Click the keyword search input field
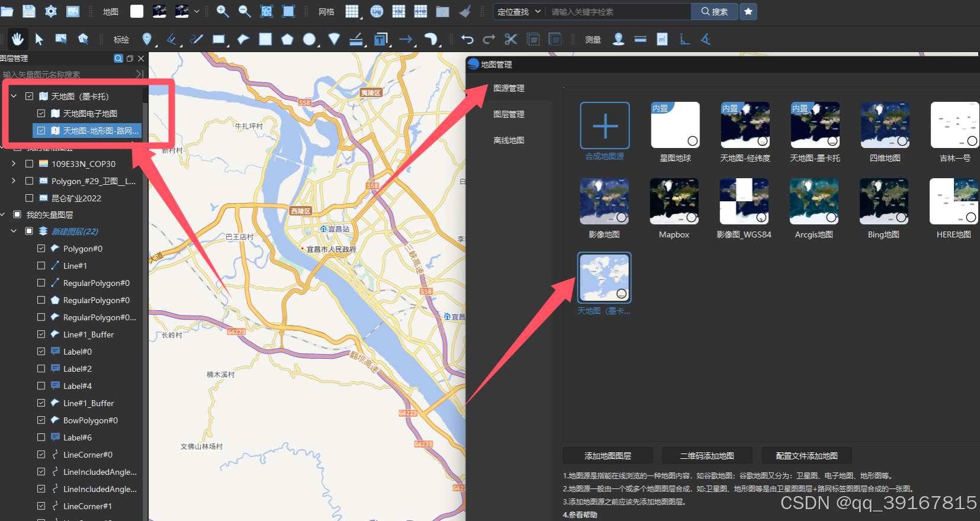 click(618, 11)
